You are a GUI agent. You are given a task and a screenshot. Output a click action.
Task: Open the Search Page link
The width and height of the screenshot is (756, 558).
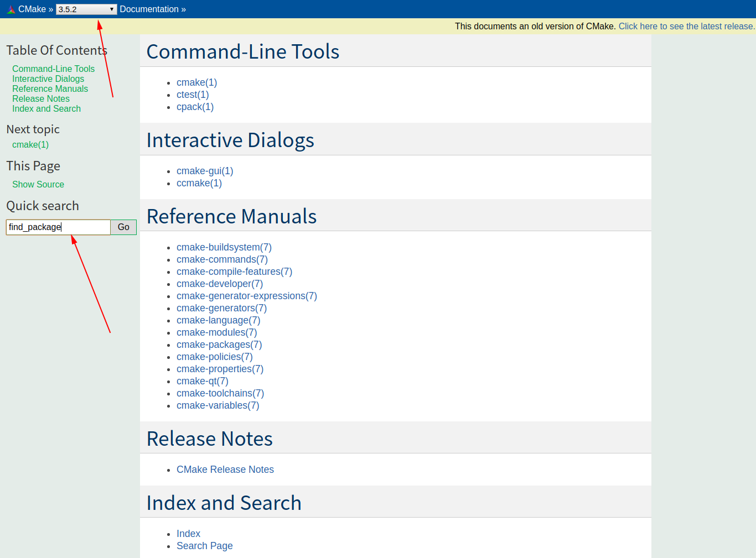click(205, 546)
